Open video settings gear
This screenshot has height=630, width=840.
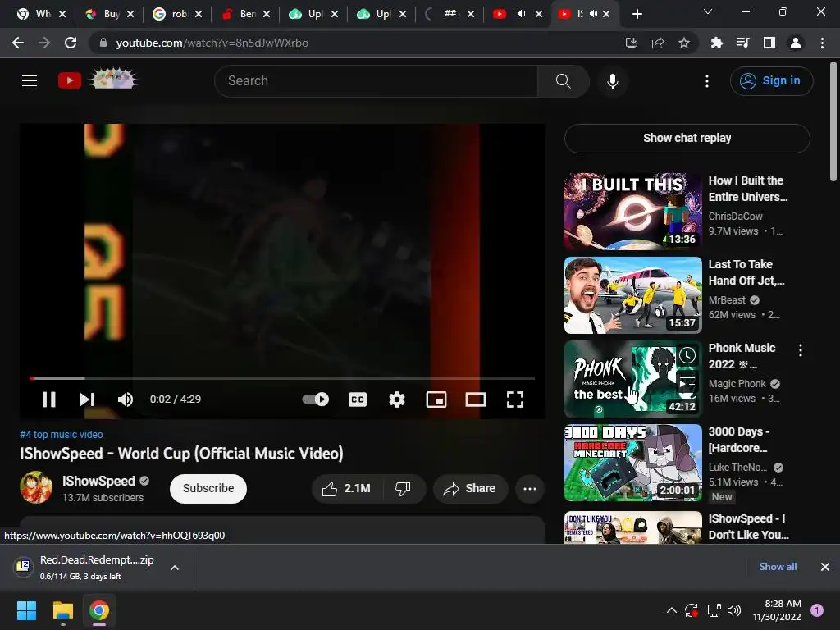click(x=397, y=399)
